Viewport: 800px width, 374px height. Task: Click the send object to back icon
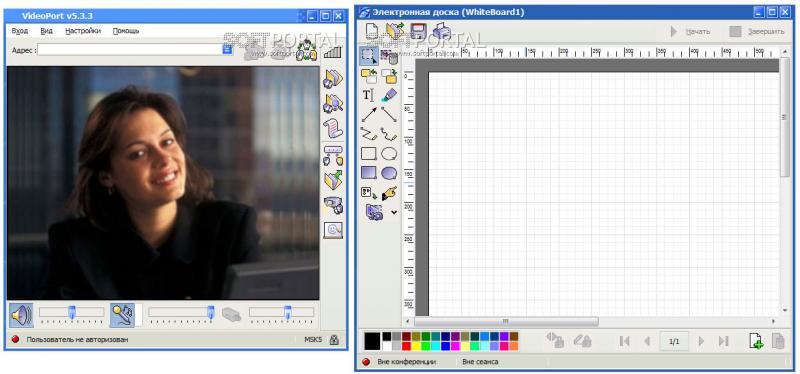(389, 77)
